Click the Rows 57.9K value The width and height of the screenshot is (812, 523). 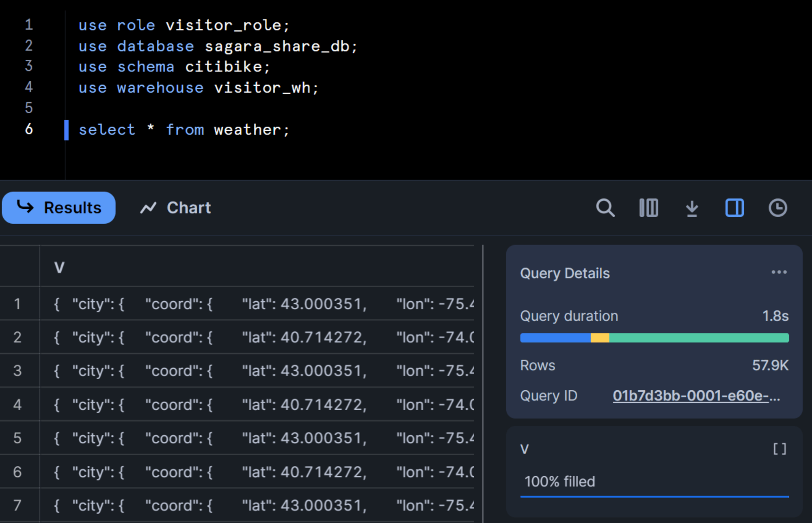pos(770,365)
